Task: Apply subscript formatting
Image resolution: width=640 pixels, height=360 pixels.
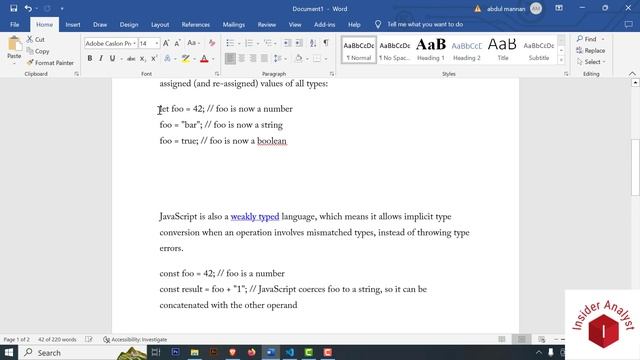Action: pos(142,59)
